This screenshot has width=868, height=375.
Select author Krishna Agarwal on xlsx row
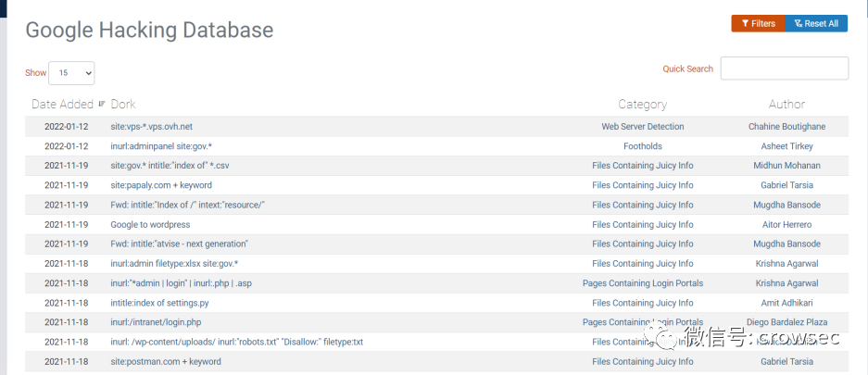(786, 263)
